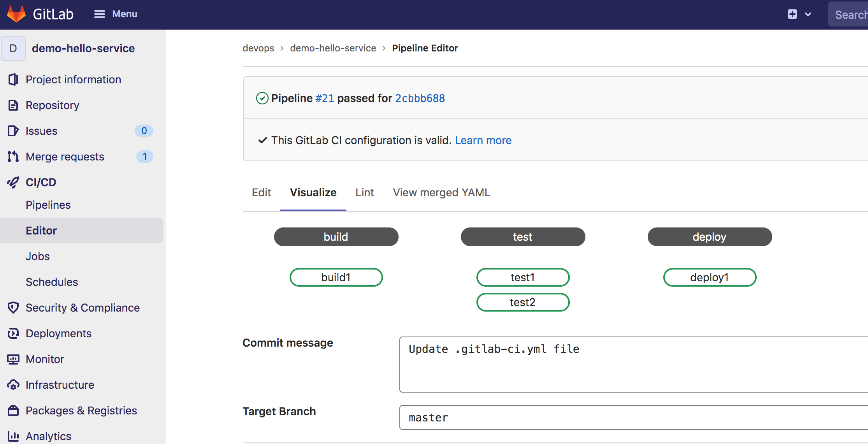Click the CI/CD rocket icon
This screenshot has height=444, width=868.
13,182
